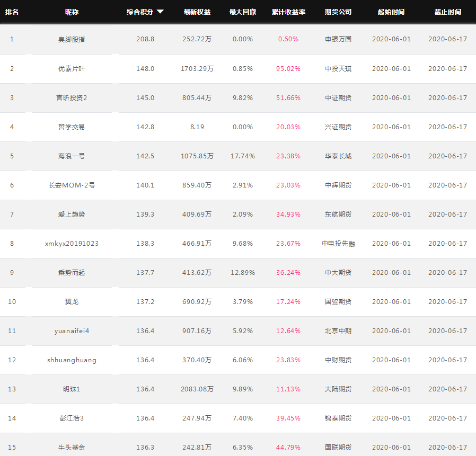Click the 累计收益率 column header

coord(288,12)
